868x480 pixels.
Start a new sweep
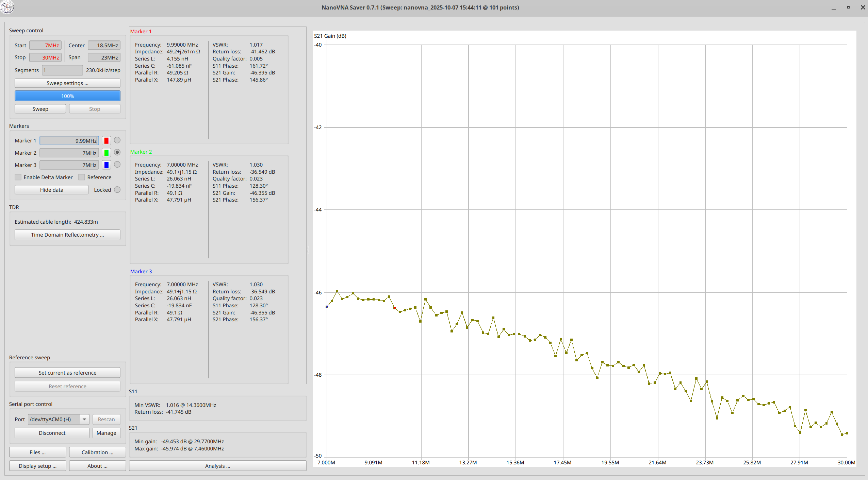pyautogui.click(x=40, y=108)
